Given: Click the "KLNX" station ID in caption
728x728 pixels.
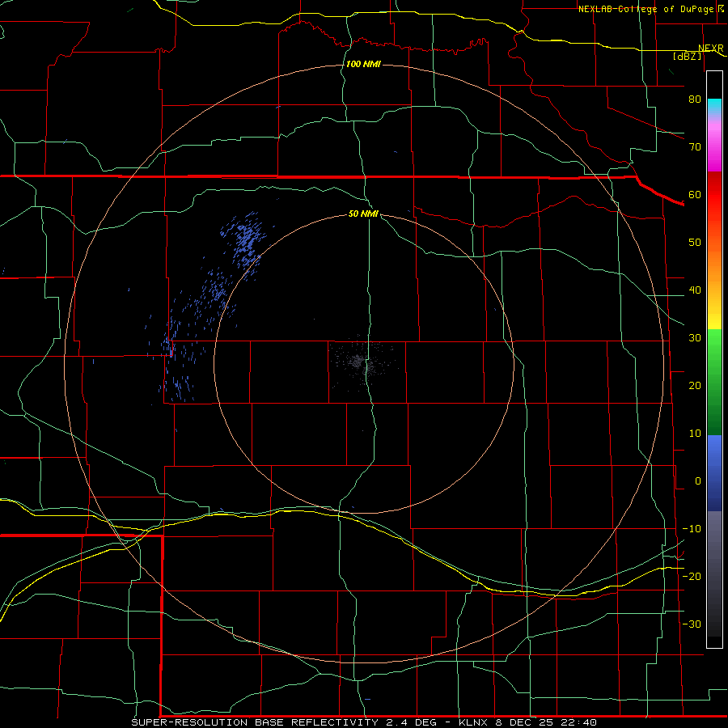Looking at the screenshot, I should 475,722.
